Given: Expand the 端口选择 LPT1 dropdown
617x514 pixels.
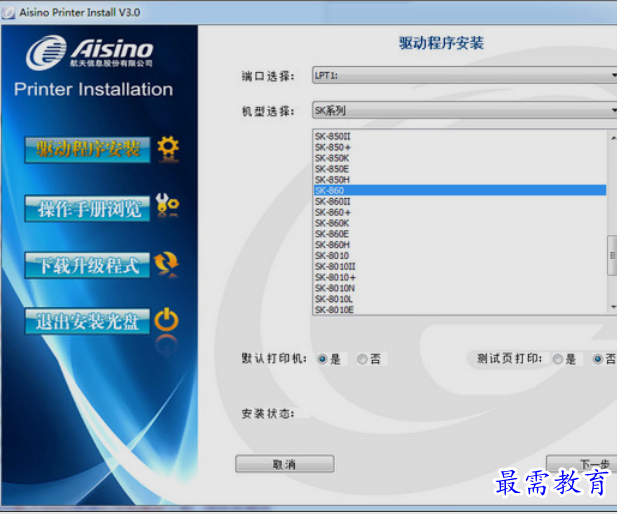Looking at the screenshot, I should [x=464, y=75].
